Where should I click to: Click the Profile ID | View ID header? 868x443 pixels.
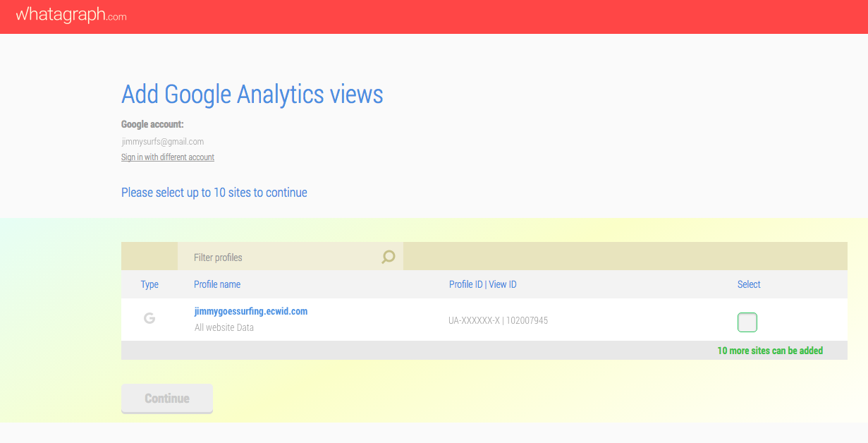coord(482,284)
